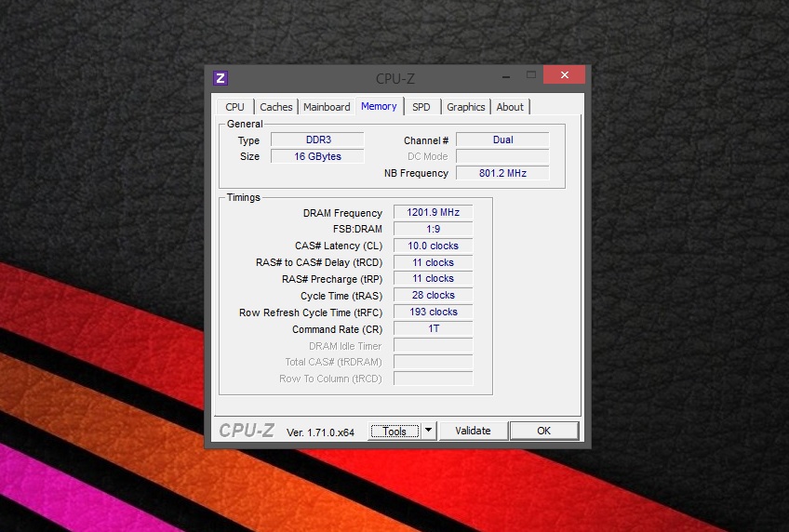Viewport: 789px width, 532px height.
Task: Click the DRAM Frequency label
Action: (342, 213)
